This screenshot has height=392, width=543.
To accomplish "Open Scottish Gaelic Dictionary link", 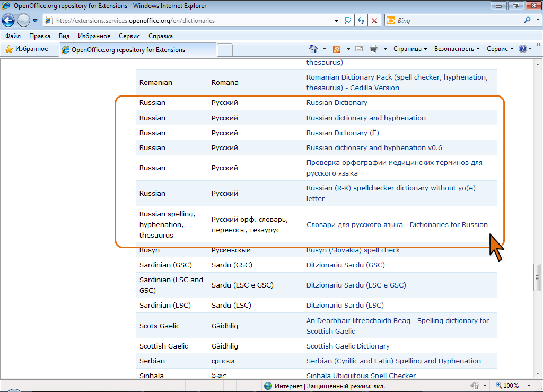I will click(x=348, y=346).
